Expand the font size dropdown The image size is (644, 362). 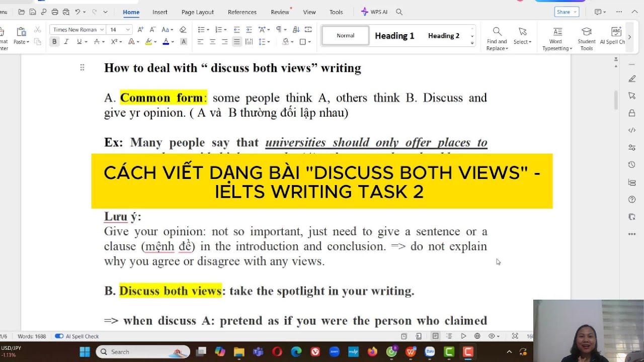click(127, 29)
